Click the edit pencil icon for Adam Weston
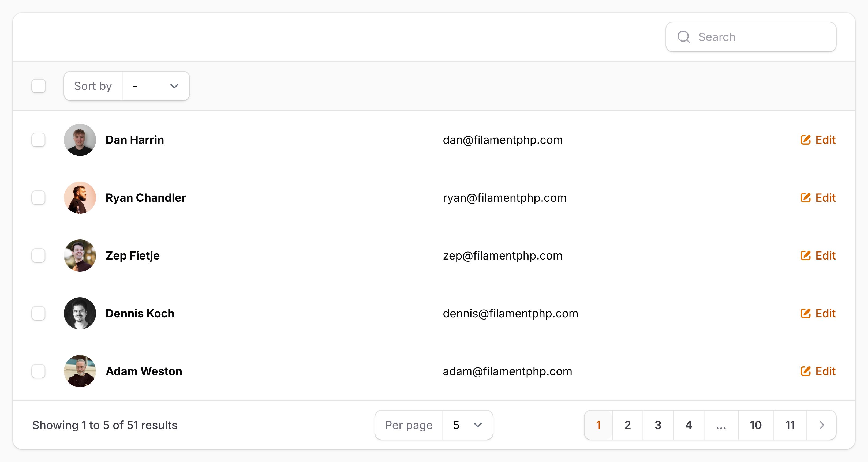 point(805,371)
